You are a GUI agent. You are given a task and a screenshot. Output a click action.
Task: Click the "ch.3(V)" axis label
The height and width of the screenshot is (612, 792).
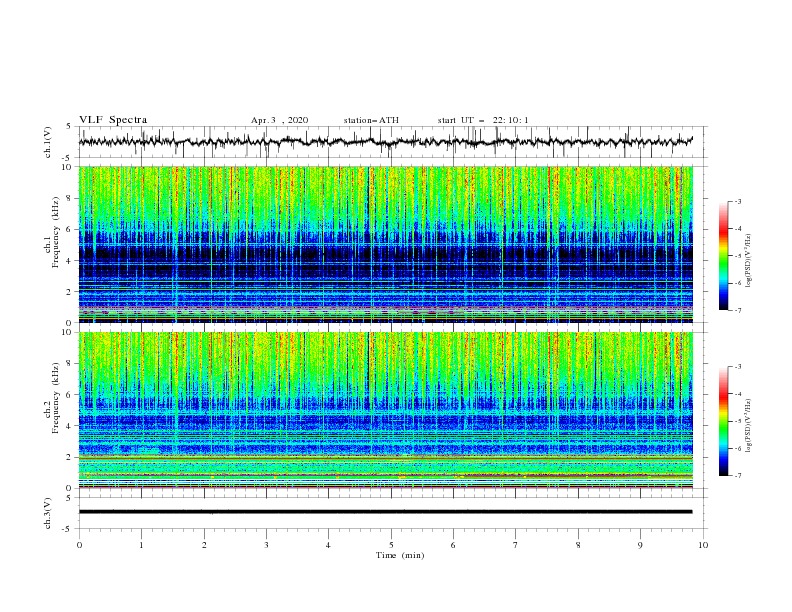point(48,513)
